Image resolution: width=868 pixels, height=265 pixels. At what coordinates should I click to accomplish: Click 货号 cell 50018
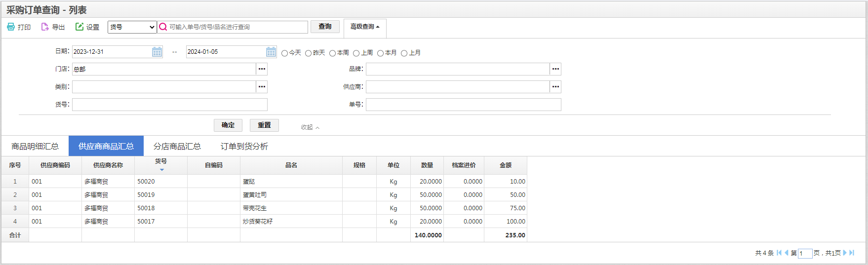coord(161,208)
